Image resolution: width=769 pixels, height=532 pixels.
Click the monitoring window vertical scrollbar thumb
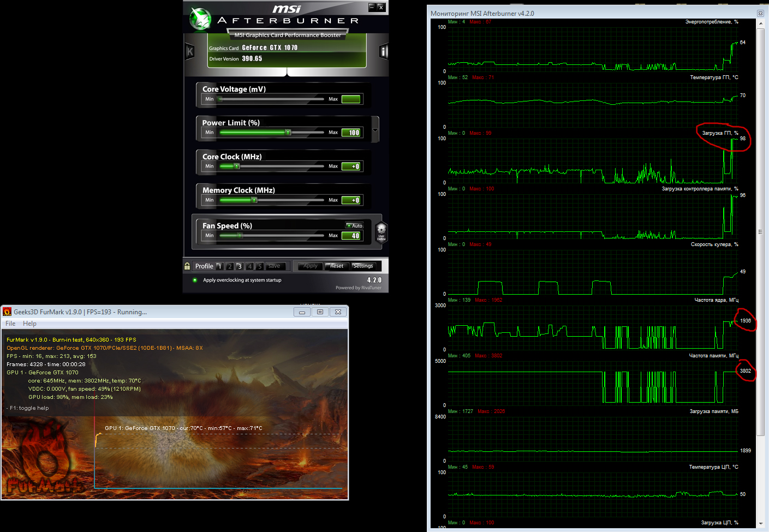761,232
